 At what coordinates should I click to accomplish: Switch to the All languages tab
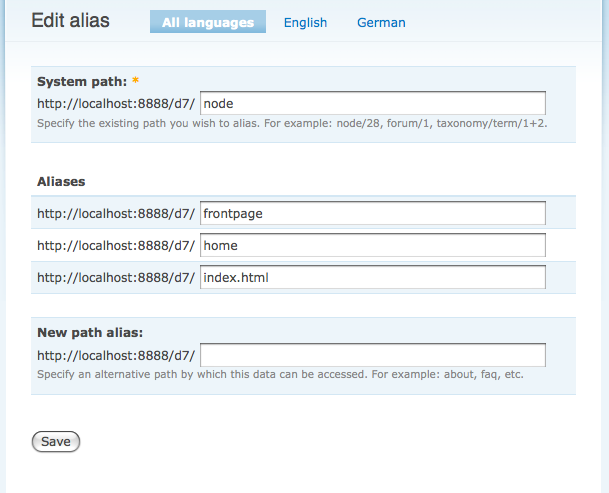(208, 22)
